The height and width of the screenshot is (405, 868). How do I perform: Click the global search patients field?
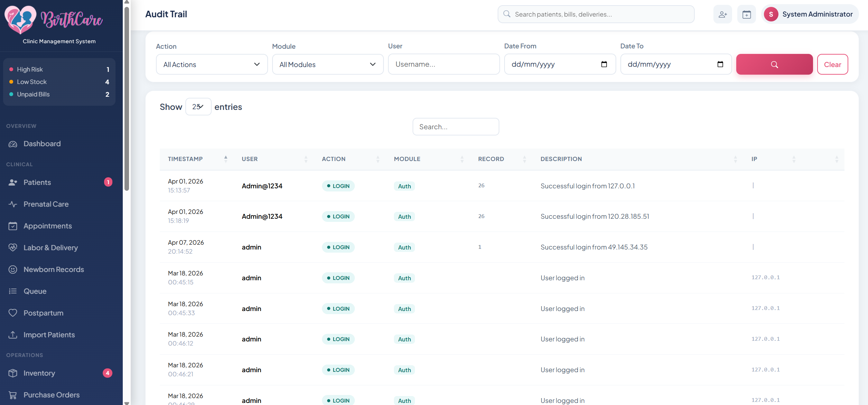[596, 14]
